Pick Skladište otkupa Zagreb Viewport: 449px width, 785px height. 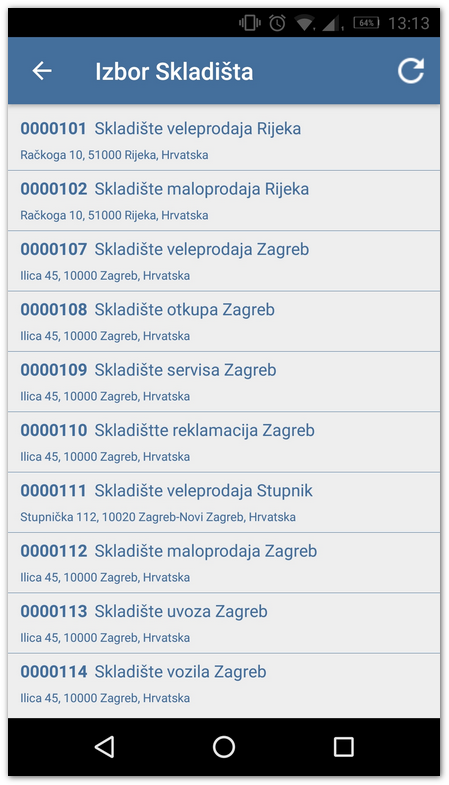tap(224, 321)
